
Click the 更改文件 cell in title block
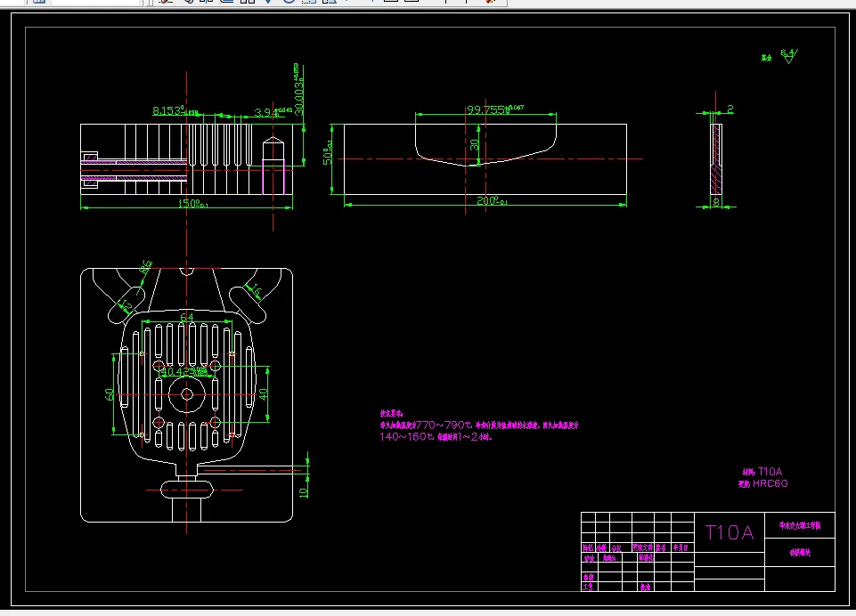coord(642,547)
